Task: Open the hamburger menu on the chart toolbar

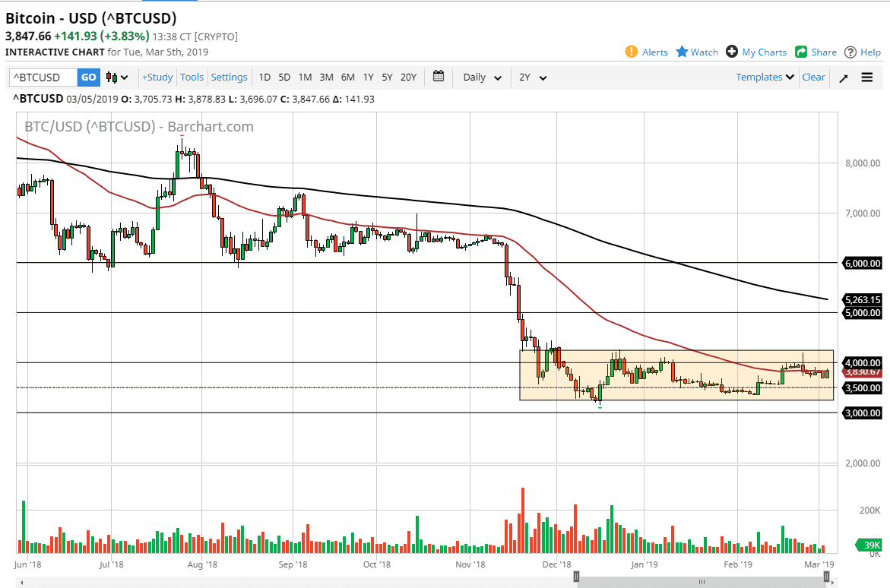Action: (867, 77)
